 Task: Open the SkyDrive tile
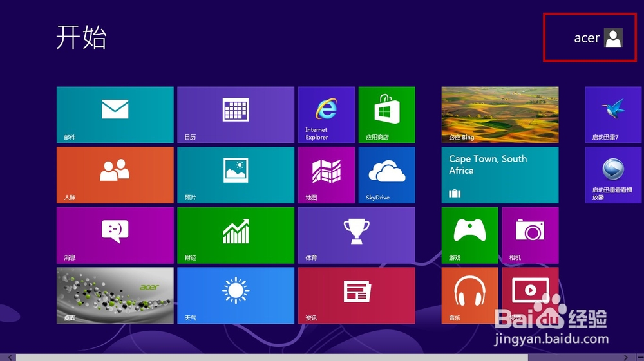387,175
